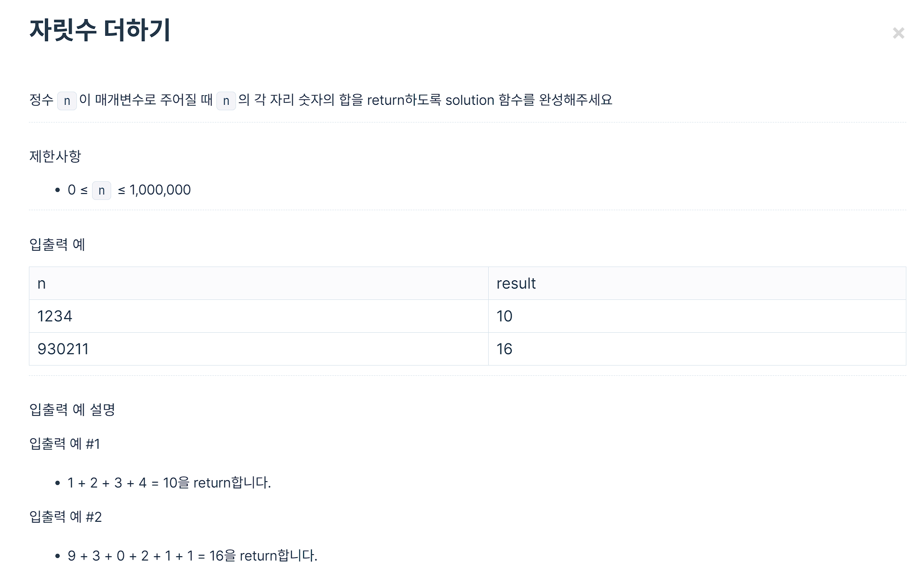This screenshot has width=924, height=588.
Task: Click the table cell containing 1234
Action: click(259, 316)
